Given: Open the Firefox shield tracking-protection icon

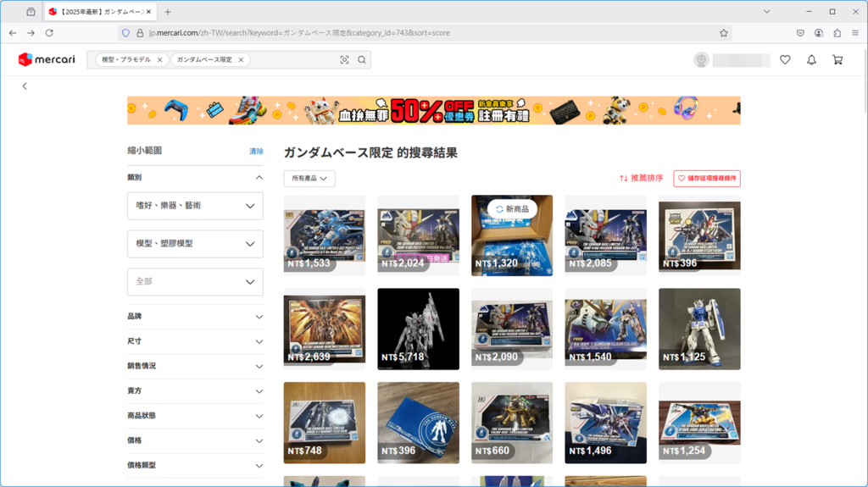Looking at the screenshot, I should click(125, 33).
